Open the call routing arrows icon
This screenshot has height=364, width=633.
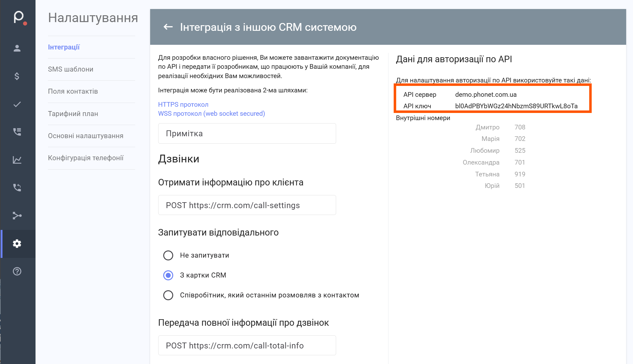click(17, 216)
